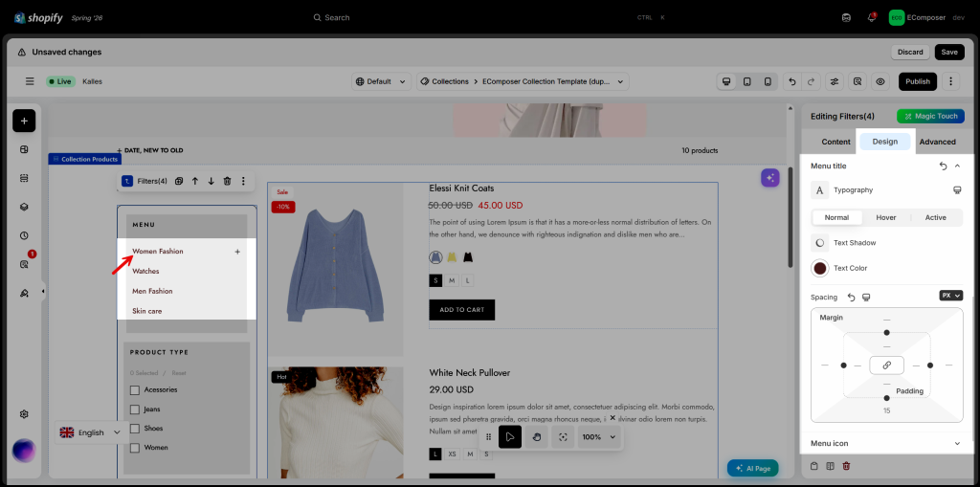Check the Jeans product type checkbox
The height and width of the screenshot is (487, 980).
click(x=134, y=410)
